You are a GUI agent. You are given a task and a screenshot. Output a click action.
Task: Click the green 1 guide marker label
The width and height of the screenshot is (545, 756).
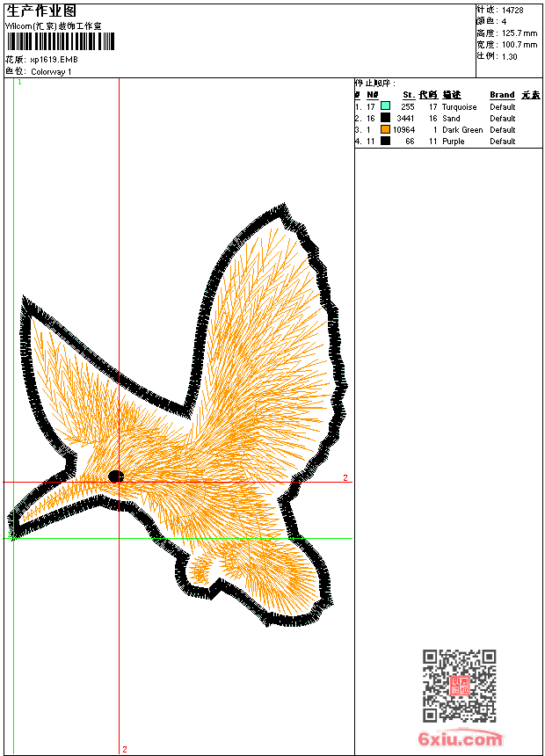(19, 83)
